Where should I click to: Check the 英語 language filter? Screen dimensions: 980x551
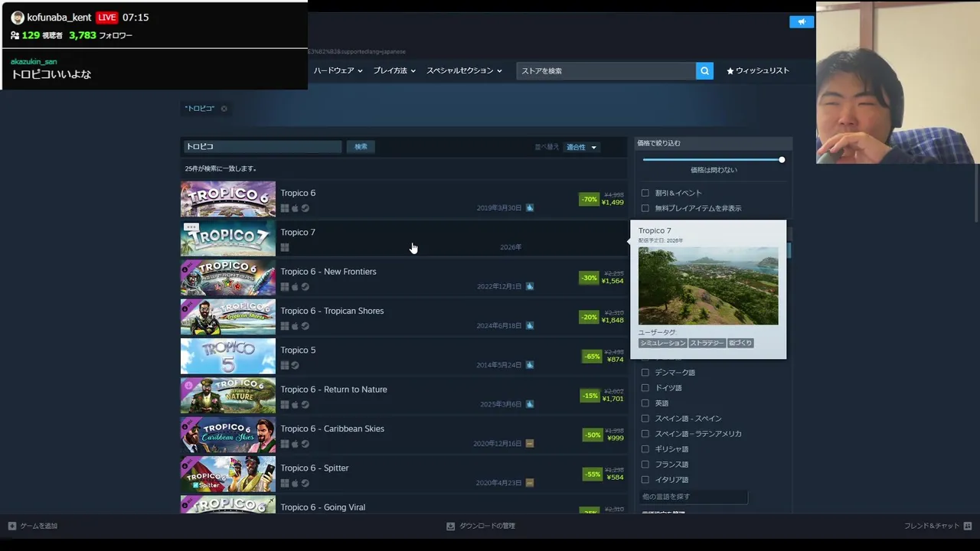click(645, 403)
